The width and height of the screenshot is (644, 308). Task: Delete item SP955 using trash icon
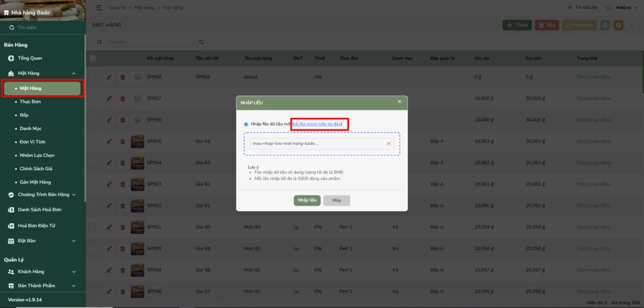pyautogui.click(x=123, y=142)
